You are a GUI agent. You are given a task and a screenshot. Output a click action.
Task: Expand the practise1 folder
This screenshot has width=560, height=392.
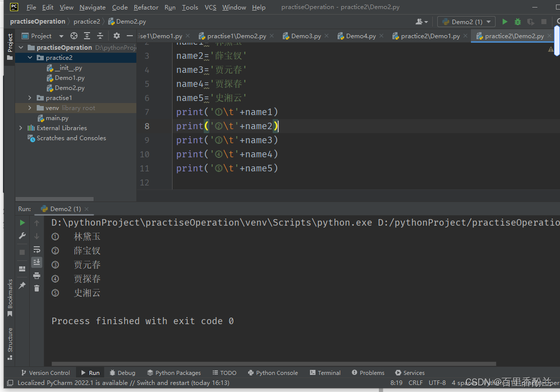pyautogui.click(x=30, y=97)
